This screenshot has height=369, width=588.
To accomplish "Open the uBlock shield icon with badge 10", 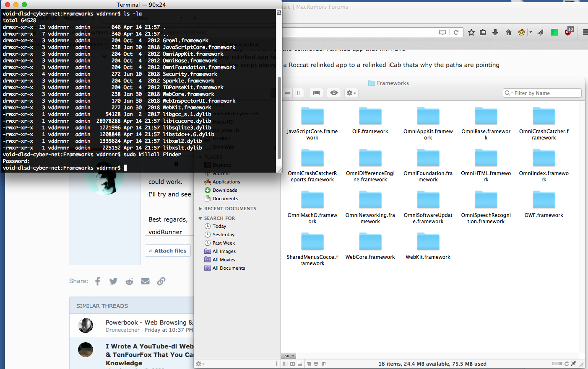I will pos(568,31).
